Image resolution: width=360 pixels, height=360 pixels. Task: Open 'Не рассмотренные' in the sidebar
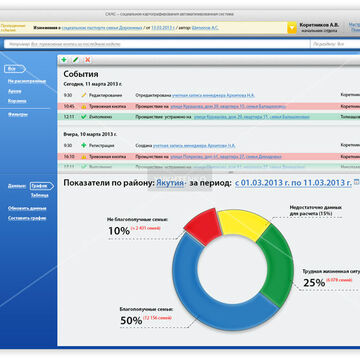pyautogui.click(x=27, y=81)
